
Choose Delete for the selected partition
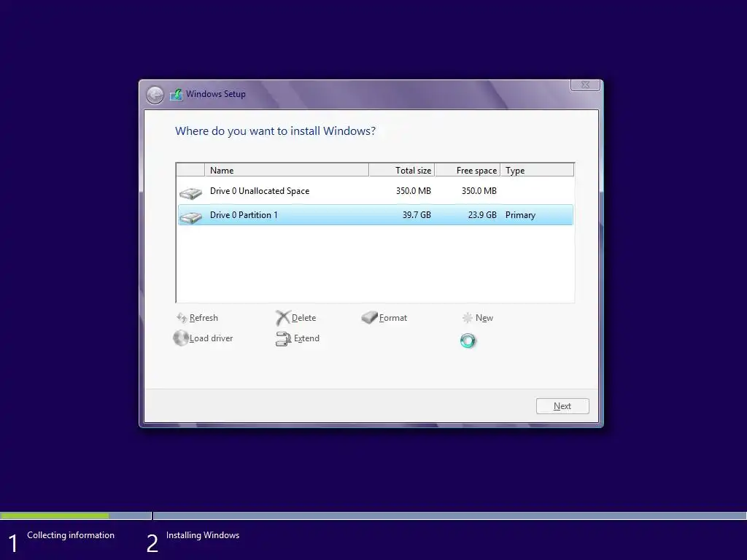tap(303, 318)
